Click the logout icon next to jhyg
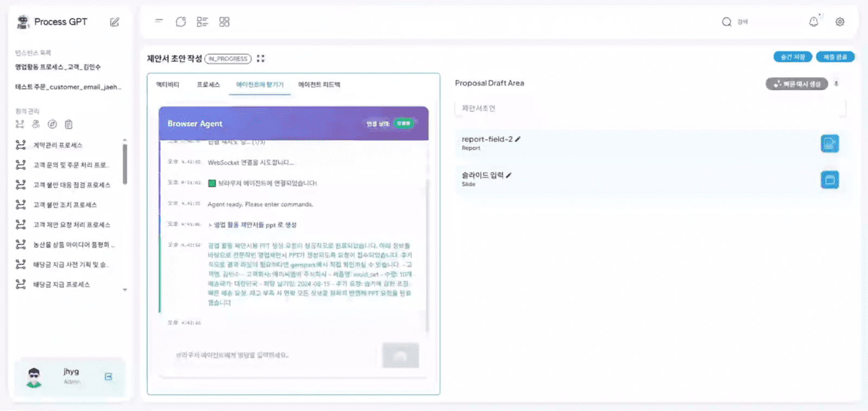 (x=109, y=376)
